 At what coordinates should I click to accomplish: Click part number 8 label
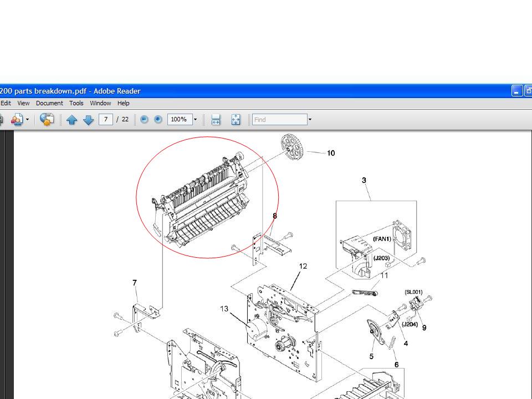[275, 216]
